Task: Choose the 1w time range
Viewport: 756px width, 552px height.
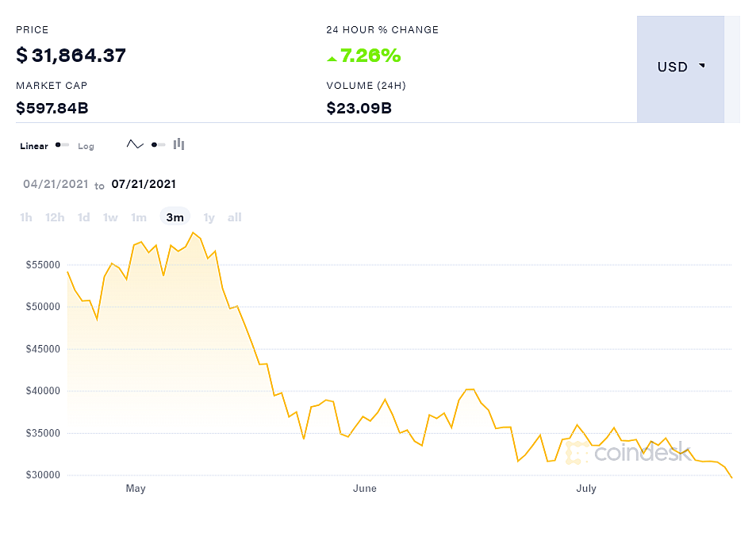Action: pos(110,217)
